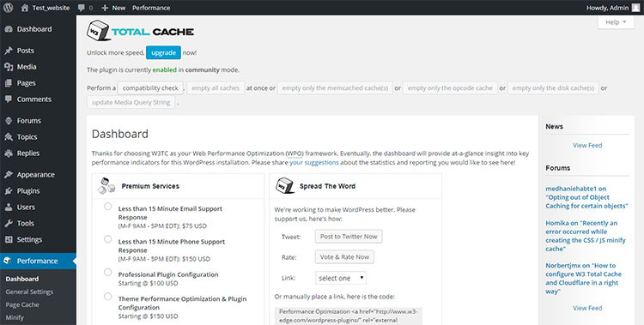The height and width of the screenshot is (325, 644).
Task: Click the Forums icon in sidebar
Action: click(9, 121)
